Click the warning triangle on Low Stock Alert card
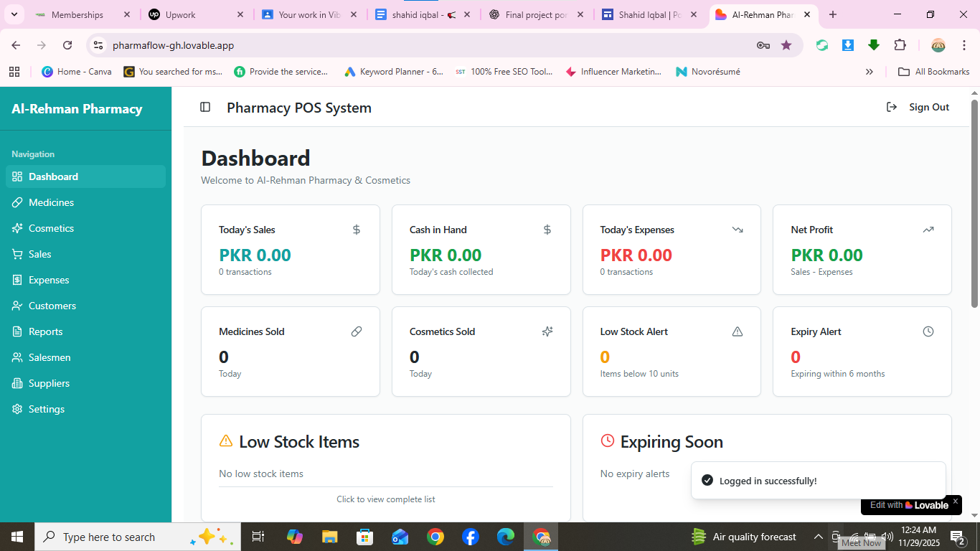Screen dimensions: 980x551 (738, 331)
